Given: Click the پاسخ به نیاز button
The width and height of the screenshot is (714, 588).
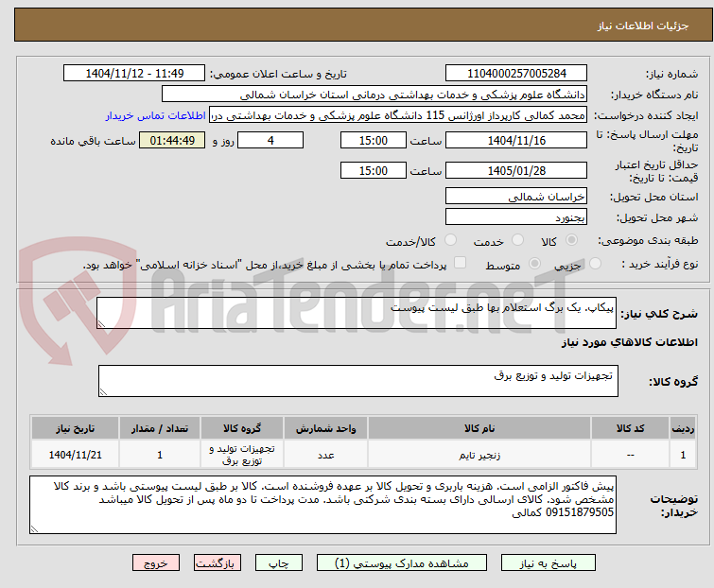Looking at the screenshot, I should pyautogui.click(x=549, y=563).
